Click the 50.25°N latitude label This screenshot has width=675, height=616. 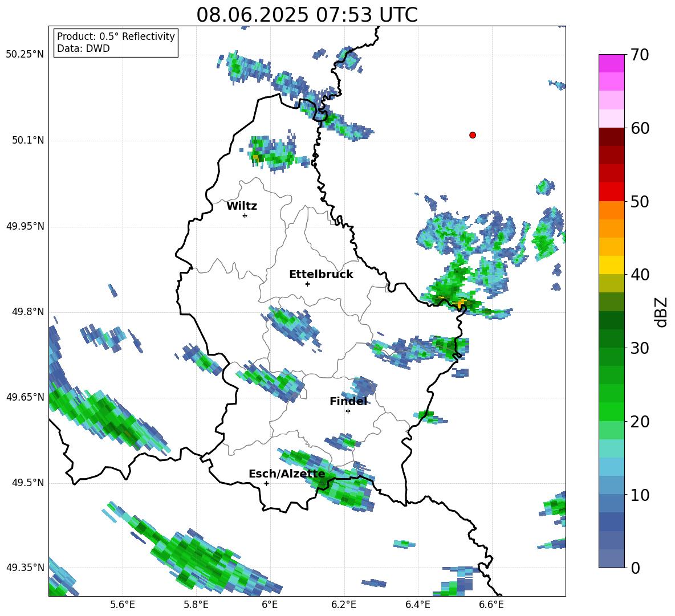click(x=25, y=55)
